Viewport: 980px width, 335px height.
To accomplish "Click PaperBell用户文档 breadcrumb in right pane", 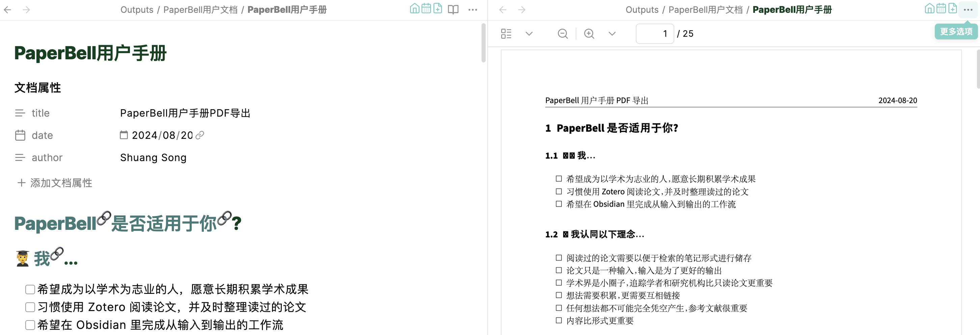I will [x=706, y=10].
